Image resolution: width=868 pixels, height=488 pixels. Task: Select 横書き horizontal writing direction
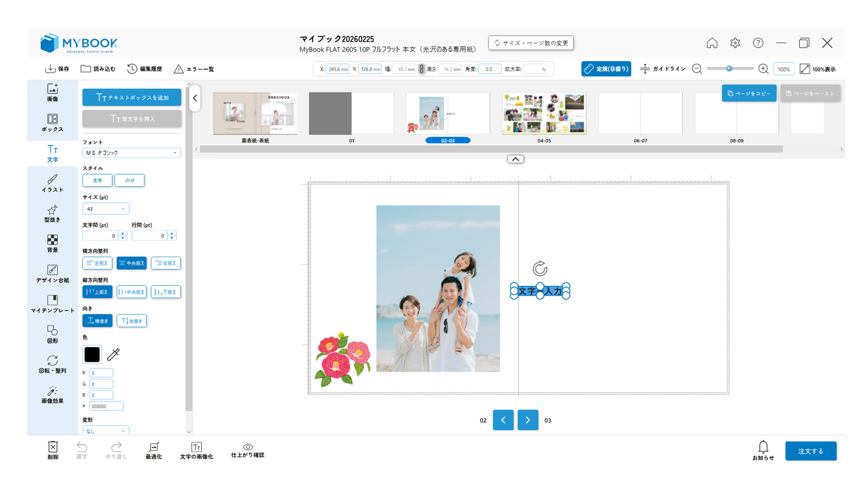pyautogui.click(x=97, y=321)
